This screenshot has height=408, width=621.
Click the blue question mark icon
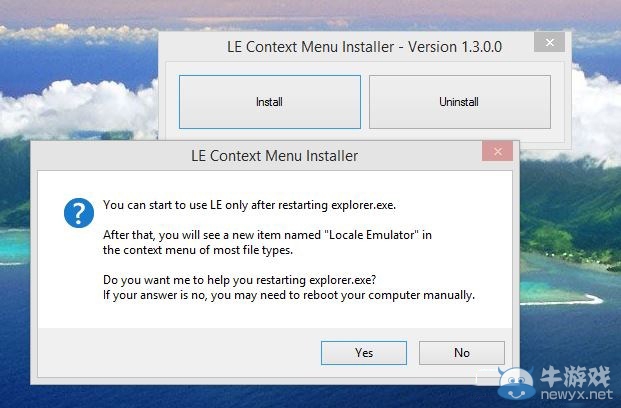pyautogui.click(x=79, y=213)
